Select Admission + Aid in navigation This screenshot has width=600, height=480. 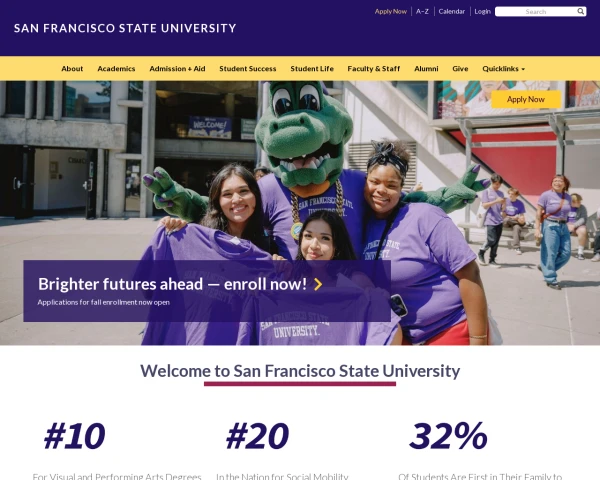point(177,68)
